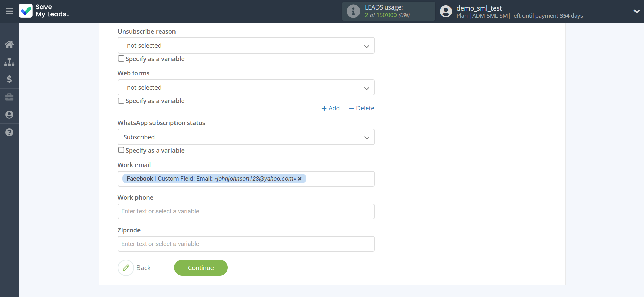The height and width of the screenshot is (297, 644).
Task: Open user profile icon in sidebar
Action: [x=9, y=115]
